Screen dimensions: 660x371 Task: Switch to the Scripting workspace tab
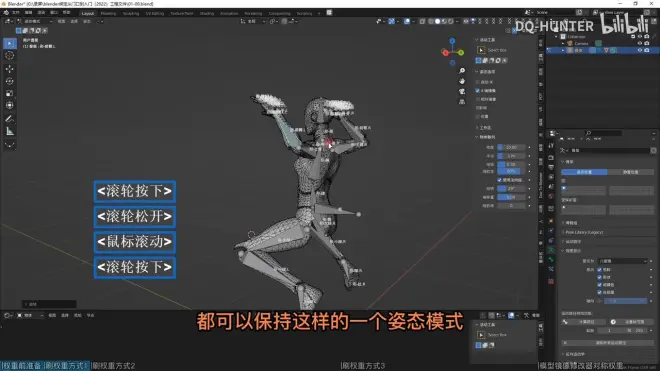click(x=304, y=13)
